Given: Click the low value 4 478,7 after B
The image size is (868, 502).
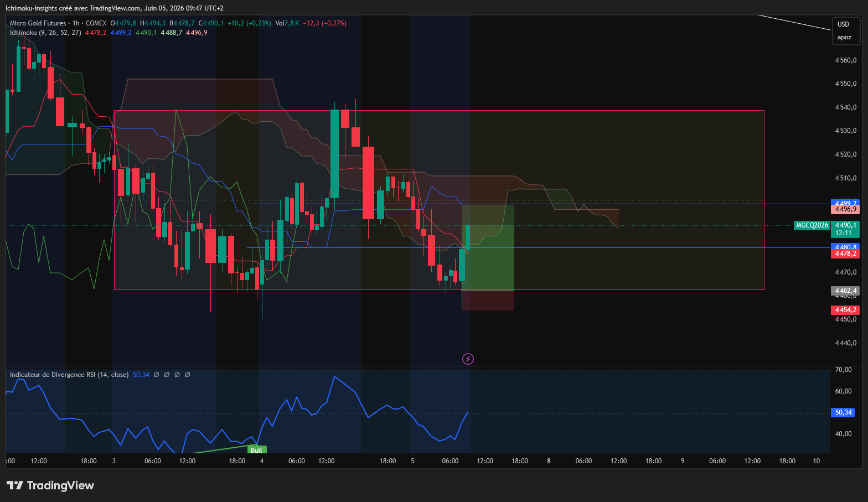Looking at the screenshot, I should pos(184,23).
